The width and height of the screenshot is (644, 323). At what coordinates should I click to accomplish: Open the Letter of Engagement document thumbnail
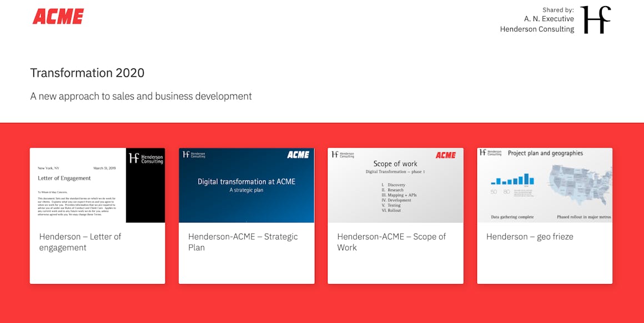(97, 185)
